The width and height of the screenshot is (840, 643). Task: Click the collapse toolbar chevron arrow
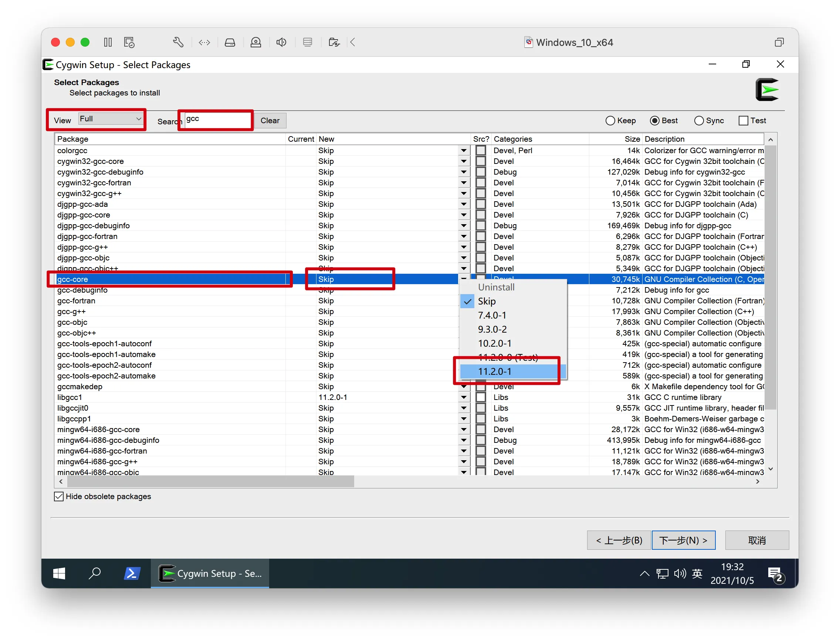[x=353, y=42]
